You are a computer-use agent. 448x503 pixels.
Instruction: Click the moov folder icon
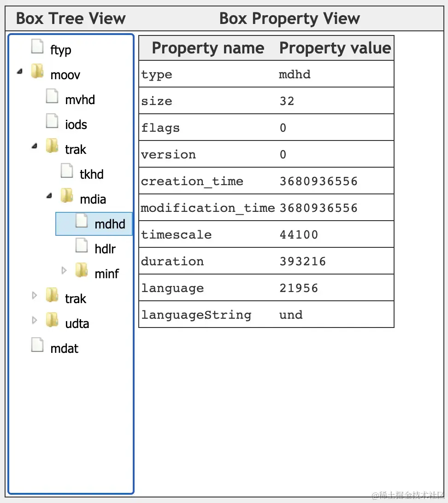point(37,71)
